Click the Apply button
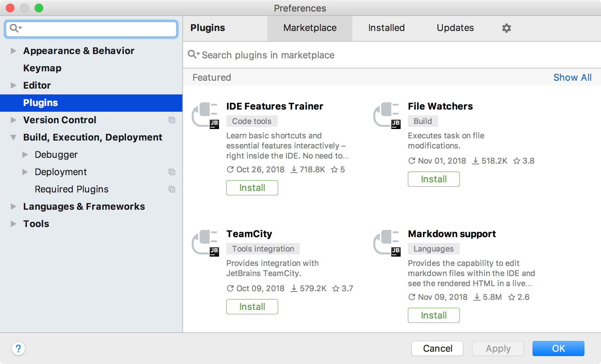This screenshot has width=601, height=364. [x=498, y=349]
